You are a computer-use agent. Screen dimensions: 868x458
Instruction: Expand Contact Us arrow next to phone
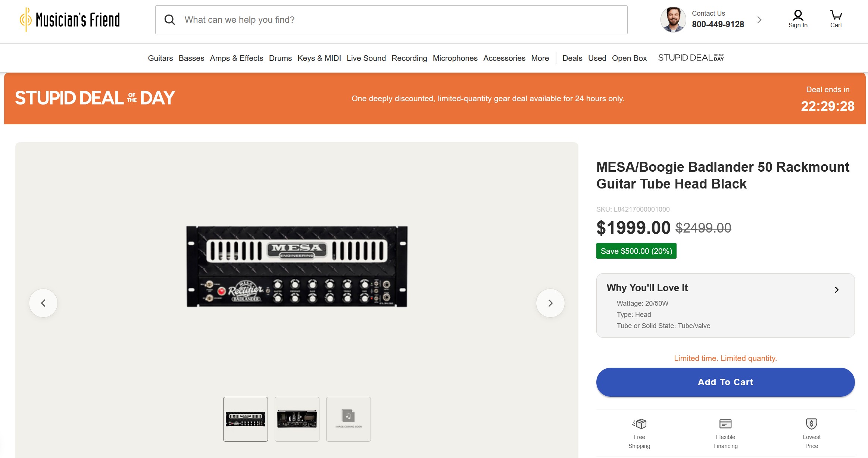pyautogui.click(x=759, y=20)
